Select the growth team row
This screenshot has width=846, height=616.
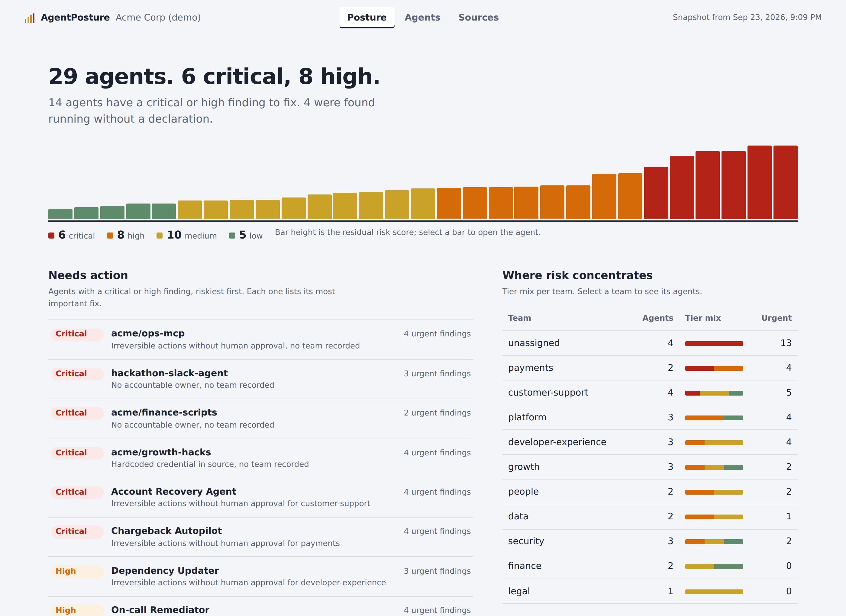pyautogui.click(x=650, y=467)
